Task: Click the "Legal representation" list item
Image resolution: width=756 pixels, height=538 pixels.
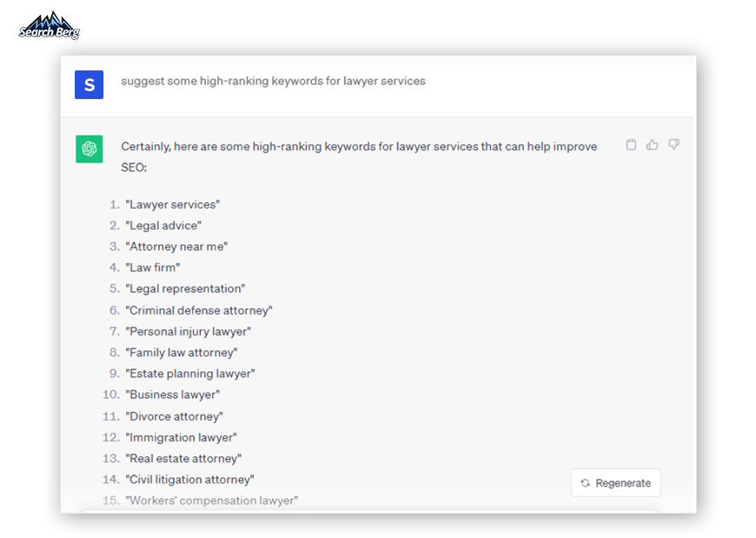Action: click(x=185, y=289)
